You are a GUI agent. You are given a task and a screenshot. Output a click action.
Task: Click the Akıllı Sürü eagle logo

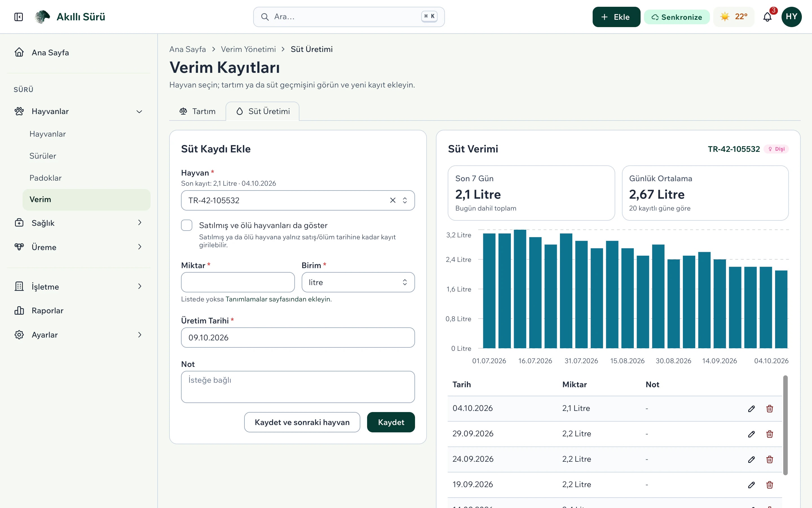tap(43, 17)
